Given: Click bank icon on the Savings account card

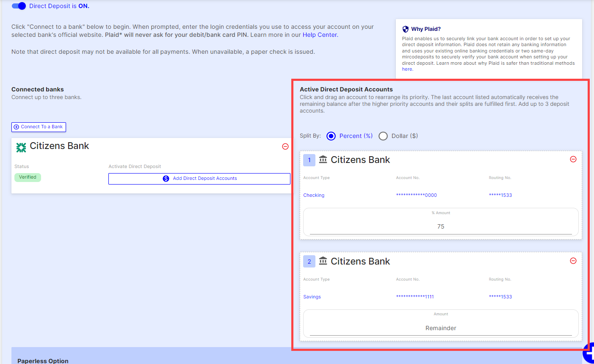Looking at the screenshot, I should (323, 261).
